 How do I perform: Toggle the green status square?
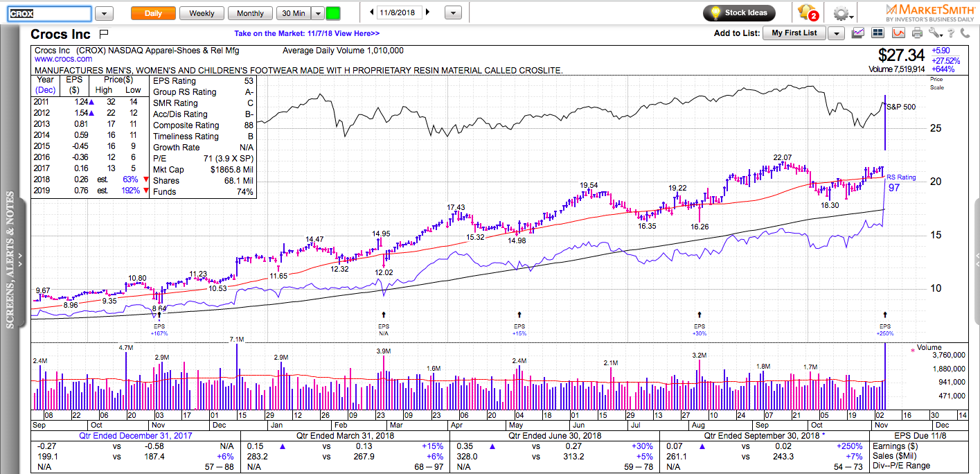[333, 13]
